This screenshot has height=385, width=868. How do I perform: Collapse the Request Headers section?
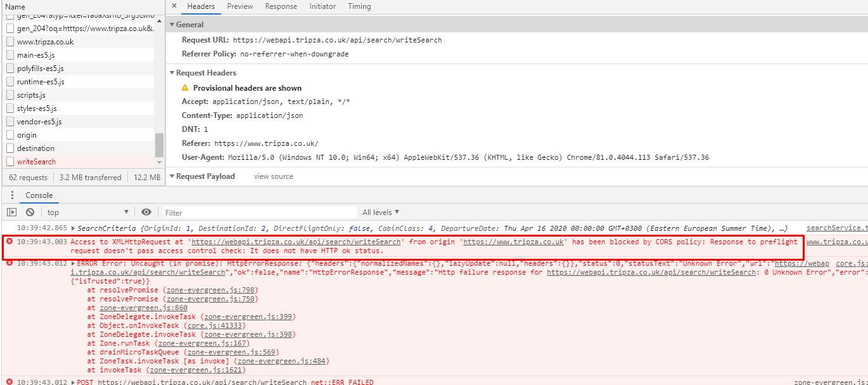(x=172, y=73)
